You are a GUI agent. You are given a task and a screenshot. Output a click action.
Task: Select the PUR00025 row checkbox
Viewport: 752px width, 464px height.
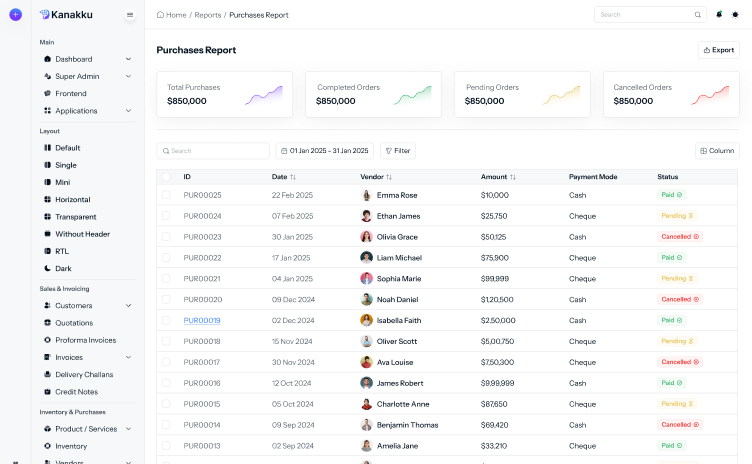coord(166,195)
